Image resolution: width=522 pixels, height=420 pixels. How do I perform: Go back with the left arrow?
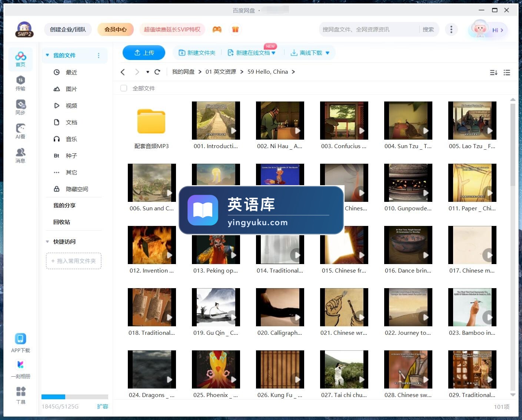click(x=123, y=72)
